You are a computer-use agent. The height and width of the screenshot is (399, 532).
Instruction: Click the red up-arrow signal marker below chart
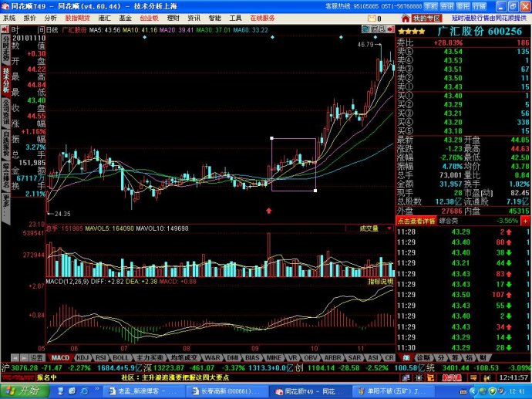269,211
